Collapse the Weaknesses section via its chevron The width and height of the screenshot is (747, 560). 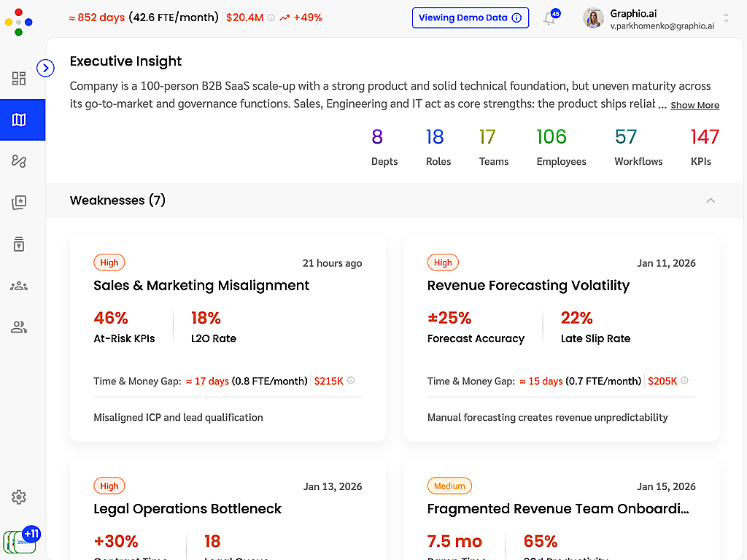pyautogui.click(x=711, y=201)
